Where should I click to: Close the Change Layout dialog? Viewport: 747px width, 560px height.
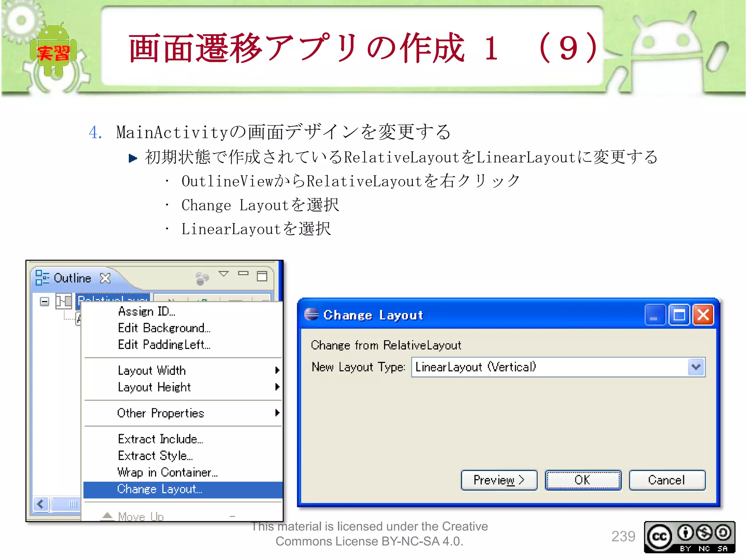(703, 315)
